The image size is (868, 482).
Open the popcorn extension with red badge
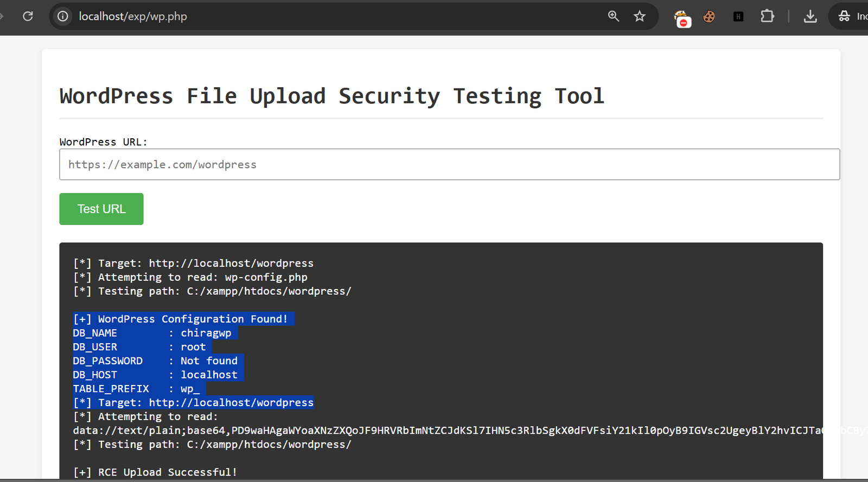click(682, 18)
